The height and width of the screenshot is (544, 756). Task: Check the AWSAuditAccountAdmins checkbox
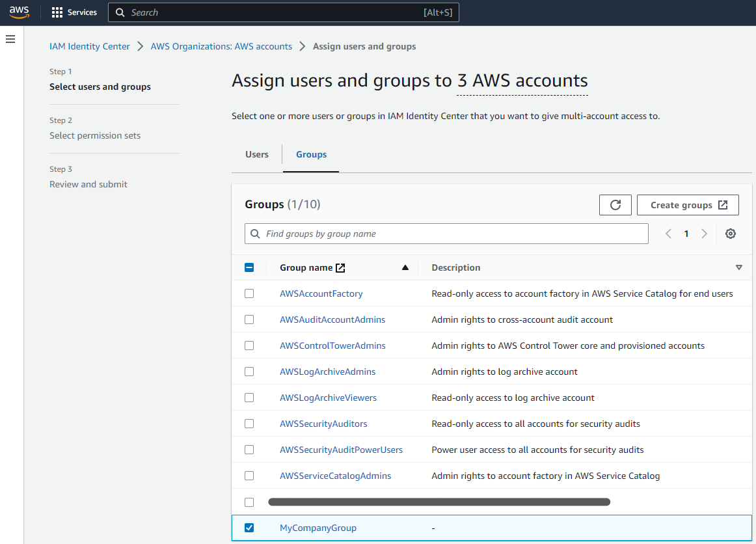click(249, 320)
